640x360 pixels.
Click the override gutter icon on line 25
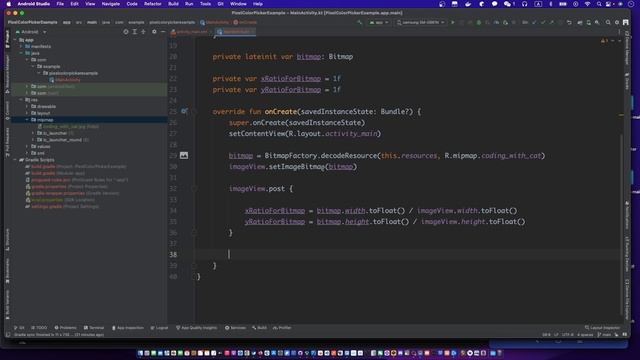point(184,111)
